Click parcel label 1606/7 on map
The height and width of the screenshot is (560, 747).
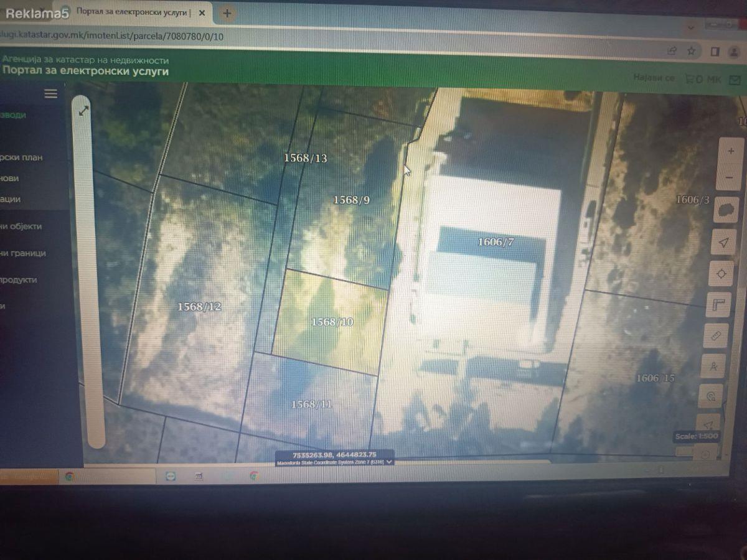click(496, 242)
